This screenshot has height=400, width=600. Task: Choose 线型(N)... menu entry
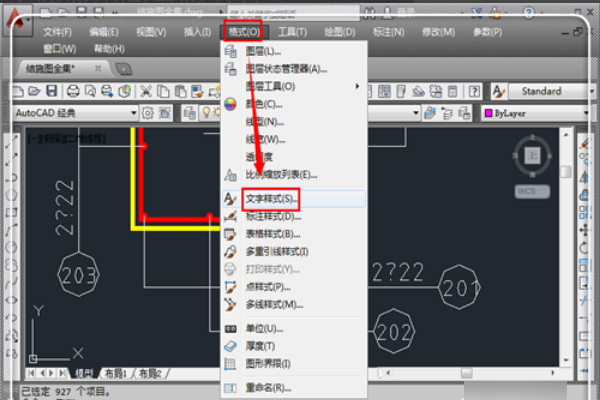pos(294,122)
